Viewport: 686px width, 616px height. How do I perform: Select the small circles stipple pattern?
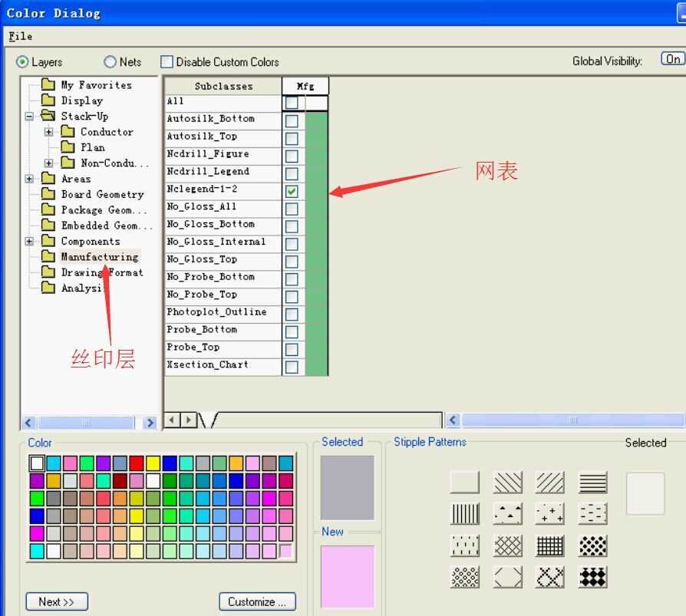point(465,577)
